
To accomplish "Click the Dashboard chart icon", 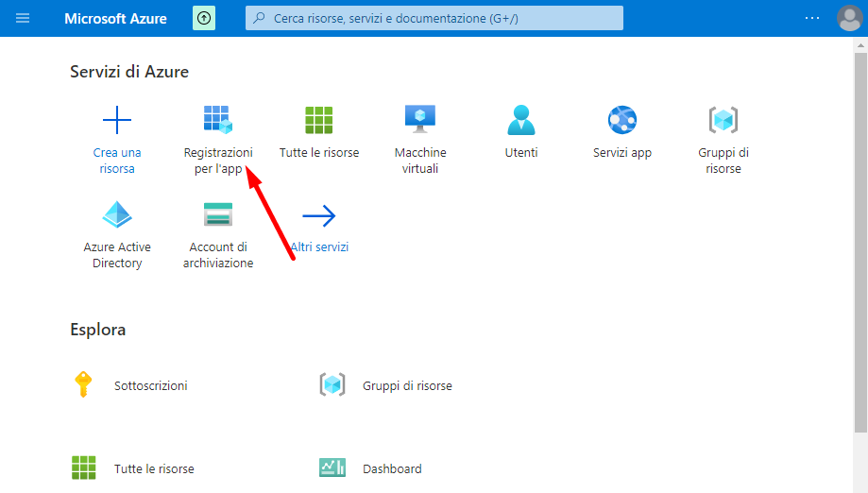I will pos(332,467).
